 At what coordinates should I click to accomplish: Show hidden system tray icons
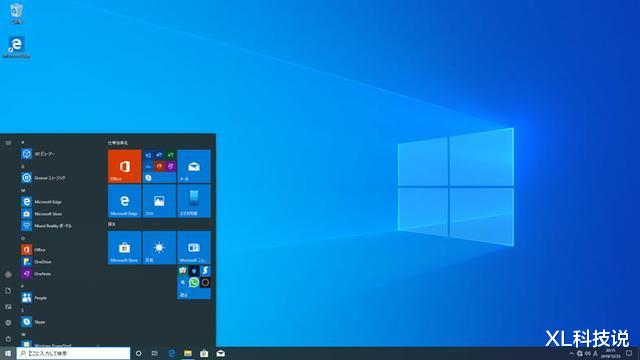pos(571,353)
